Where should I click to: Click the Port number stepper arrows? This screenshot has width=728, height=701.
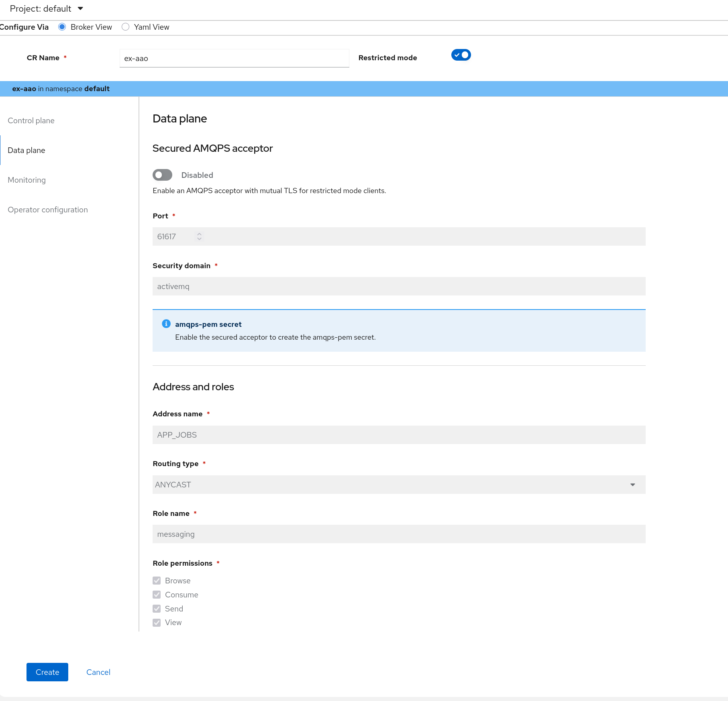(x=199, y=236)
